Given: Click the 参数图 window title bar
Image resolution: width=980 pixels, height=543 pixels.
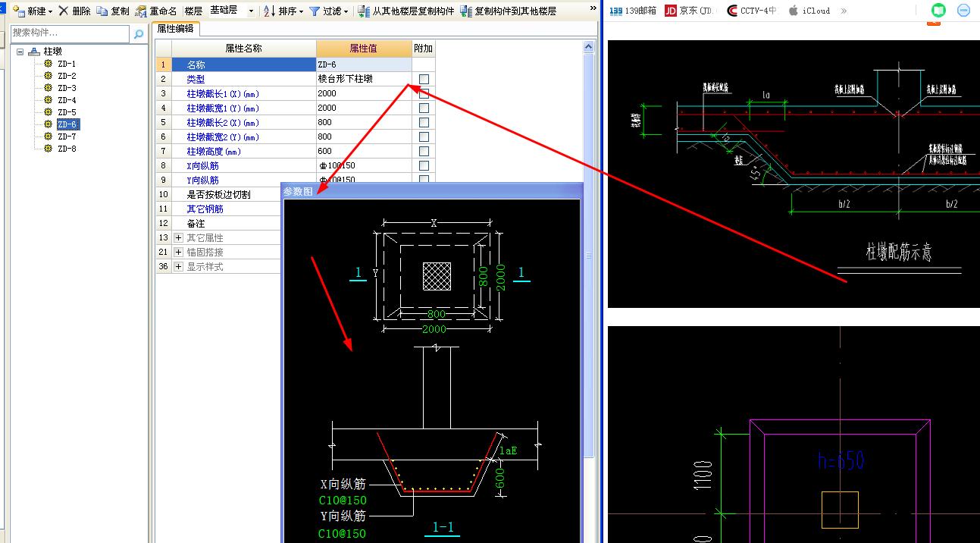Looking at the screenshot, I should point(432,191).
